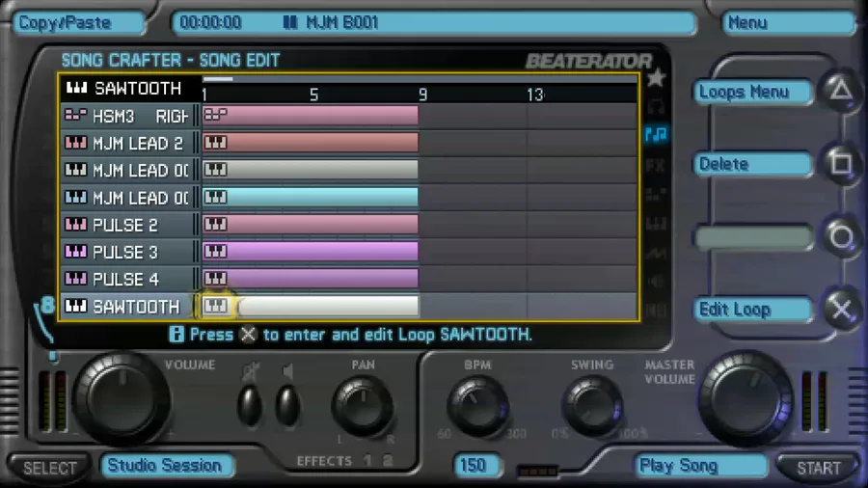This screenshot has height=488, width=868.
Task: Click the drum icon on HSM3 track
Action: (x=76, y=116)
